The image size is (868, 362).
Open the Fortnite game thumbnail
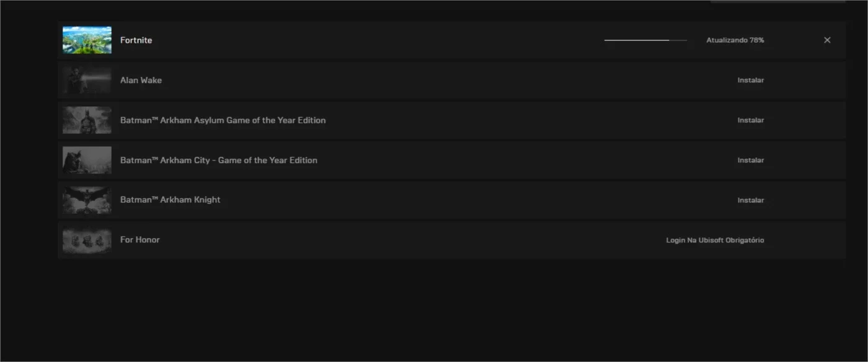(87, 40)
